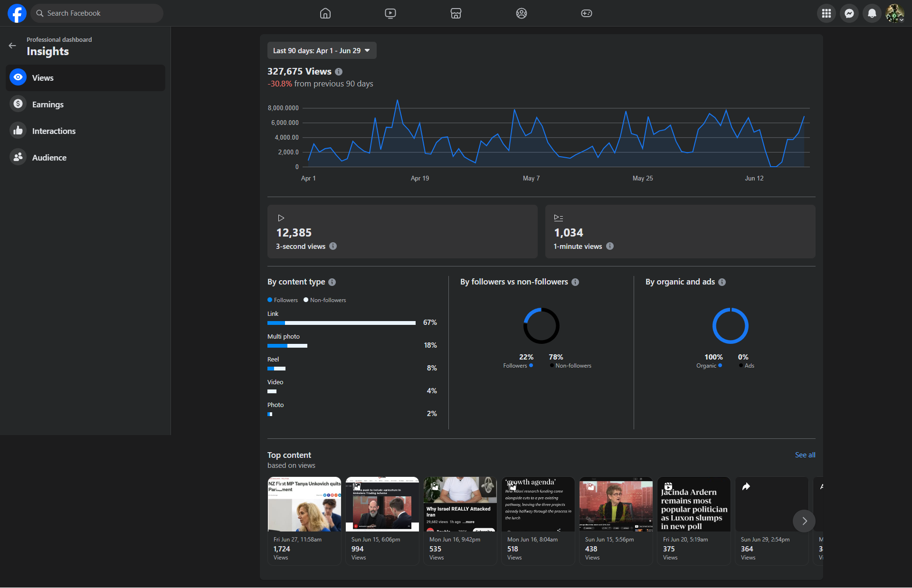
Task: Click next arrow in Top content carousel
Action: [x=804, y=521]
